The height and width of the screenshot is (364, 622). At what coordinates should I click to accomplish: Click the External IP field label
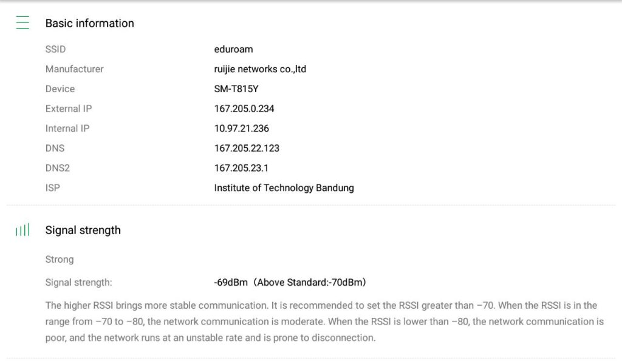[69, 109]
